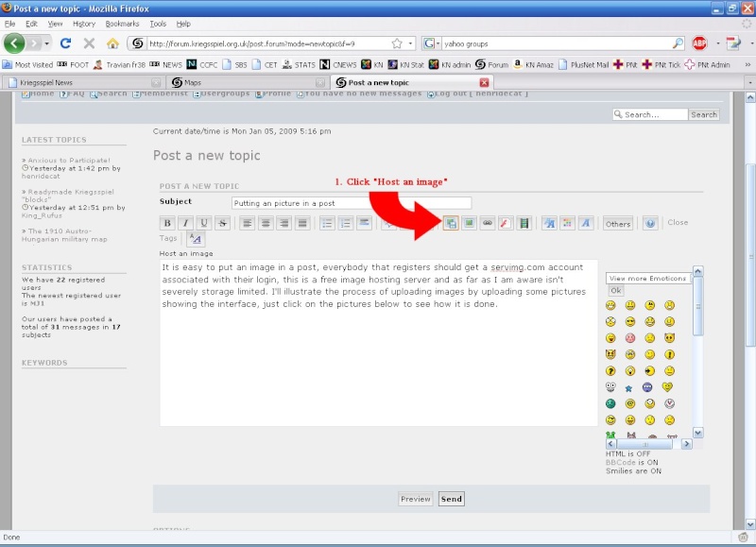
Task: Open the KN Amaz bookmark
Action: click(533, 64)
